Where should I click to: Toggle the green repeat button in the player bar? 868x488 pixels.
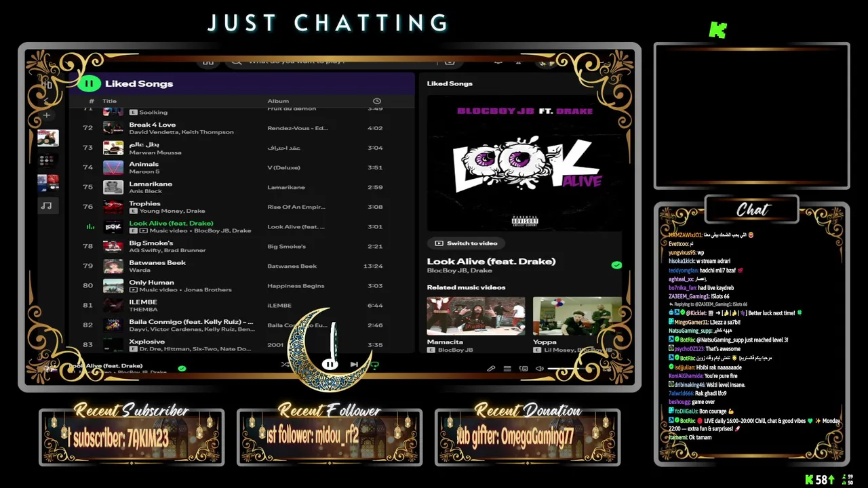pyautogui.click(x=374, y=365)
